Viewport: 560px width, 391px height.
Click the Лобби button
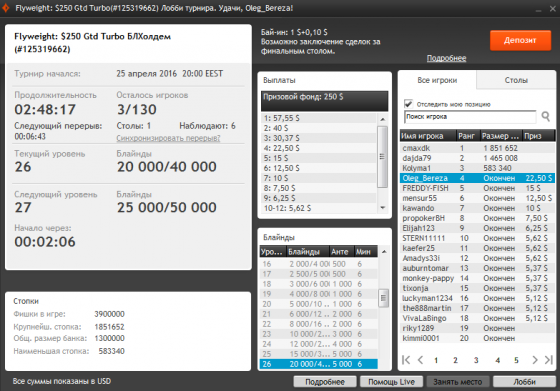[524, 382]
